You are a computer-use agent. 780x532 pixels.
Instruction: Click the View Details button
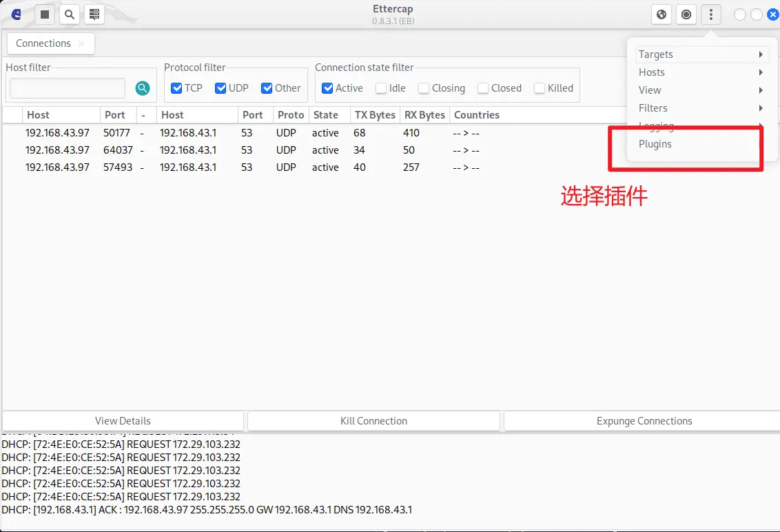click(123, 421)
